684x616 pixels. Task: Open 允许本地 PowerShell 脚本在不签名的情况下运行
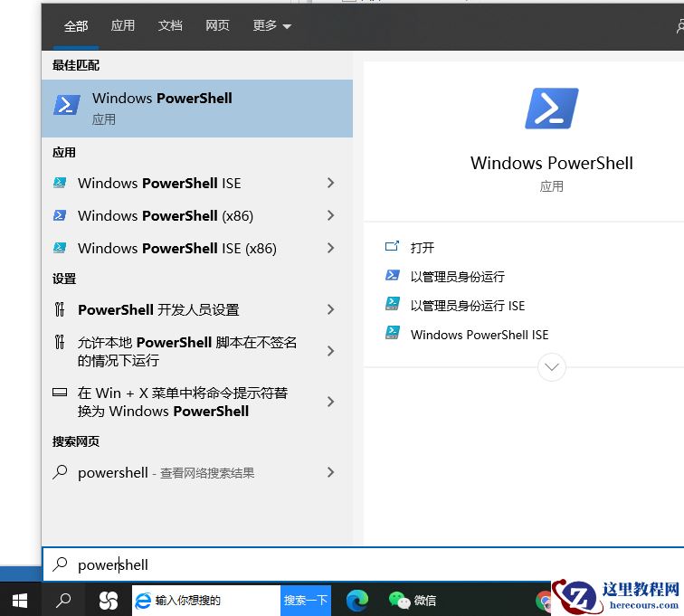197,351
